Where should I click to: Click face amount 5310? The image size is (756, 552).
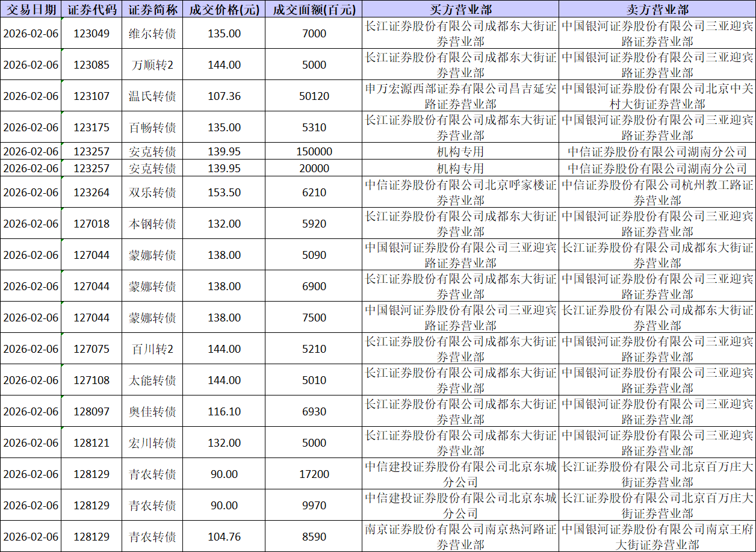coord(314,128)
